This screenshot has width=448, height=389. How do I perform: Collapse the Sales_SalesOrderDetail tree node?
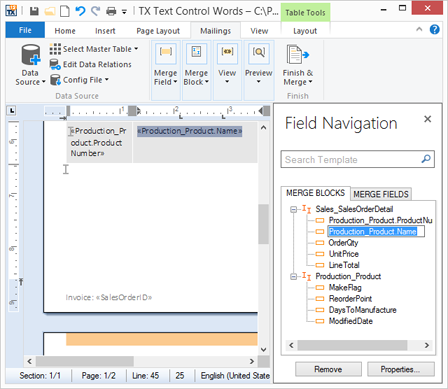pyautogui.click(x=293, y=209)
